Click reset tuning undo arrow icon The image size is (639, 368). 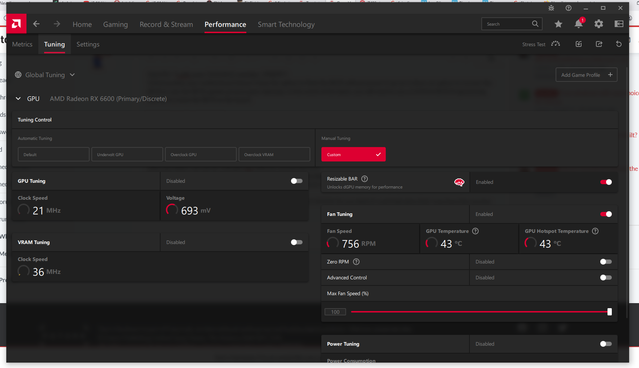coord(619,44)
